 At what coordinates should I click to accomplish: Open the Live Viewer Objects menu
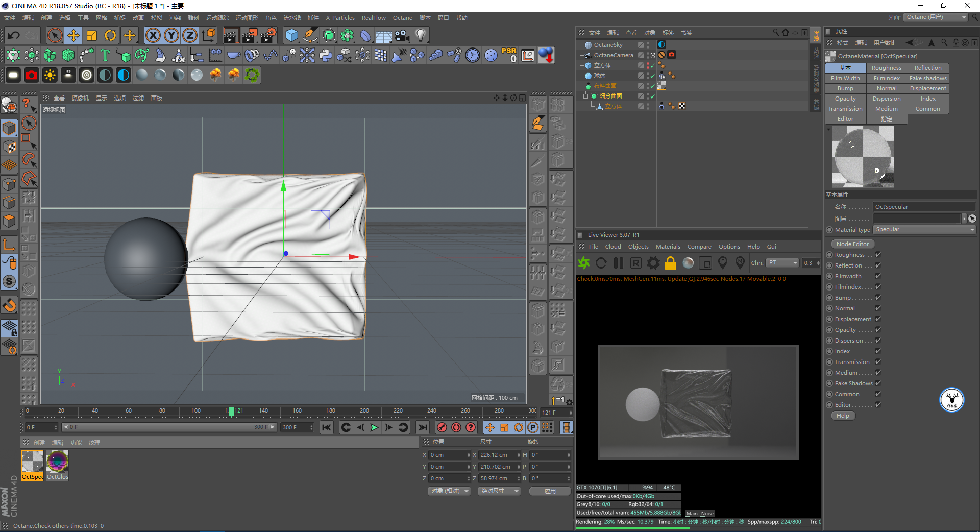coord(638,247)
